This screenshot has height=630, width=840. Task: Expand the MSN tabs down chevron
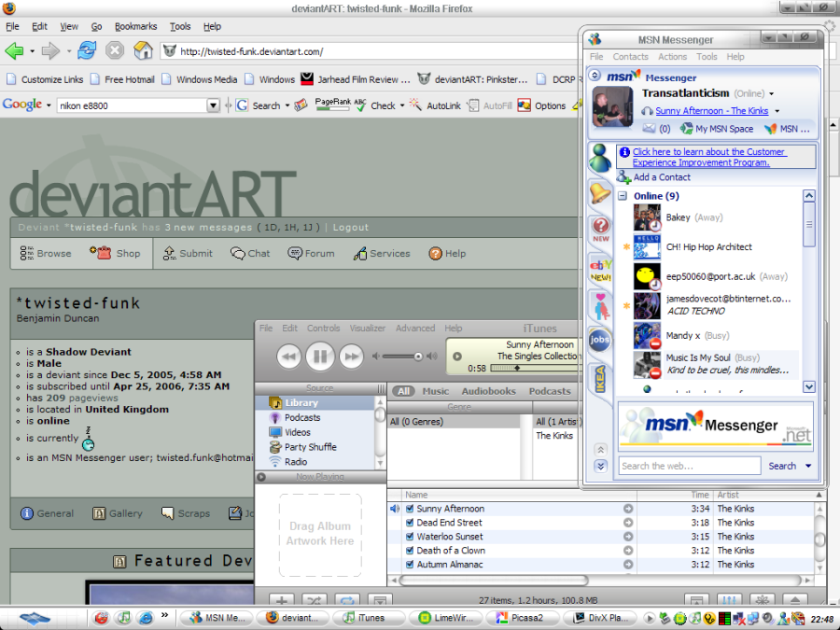(600, 466)
